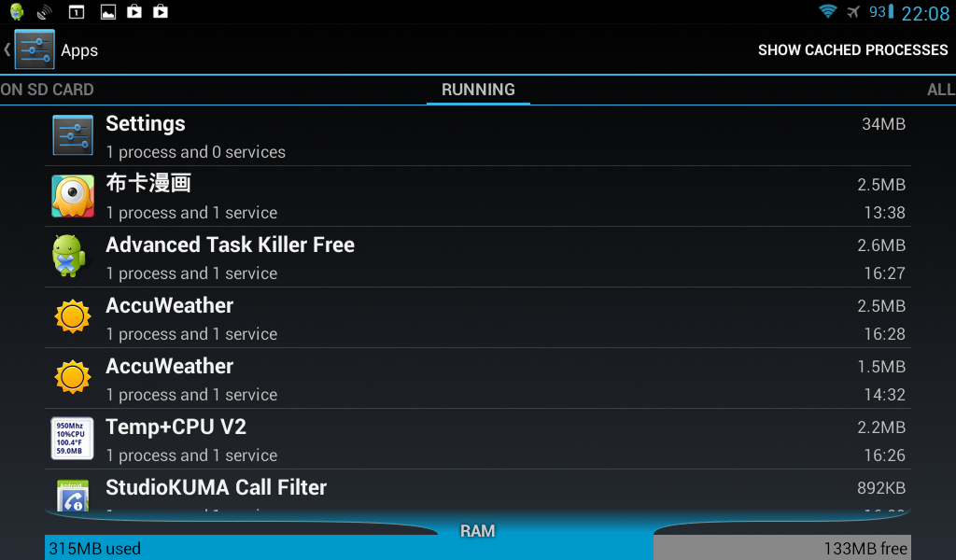The image size is (956, 560).
Task: Tap the Settings app icon in the list
Action: point(73,135)
